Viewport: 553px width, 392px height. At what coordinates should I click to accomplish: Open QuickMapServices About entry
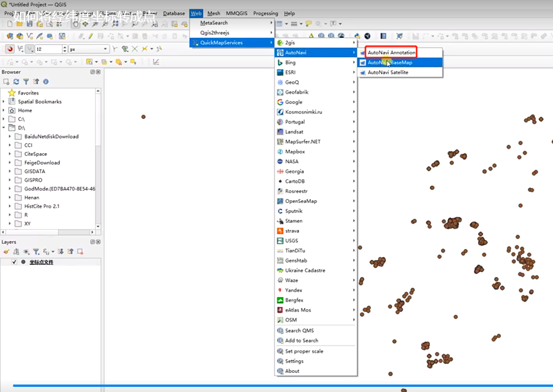coord(316,371)
